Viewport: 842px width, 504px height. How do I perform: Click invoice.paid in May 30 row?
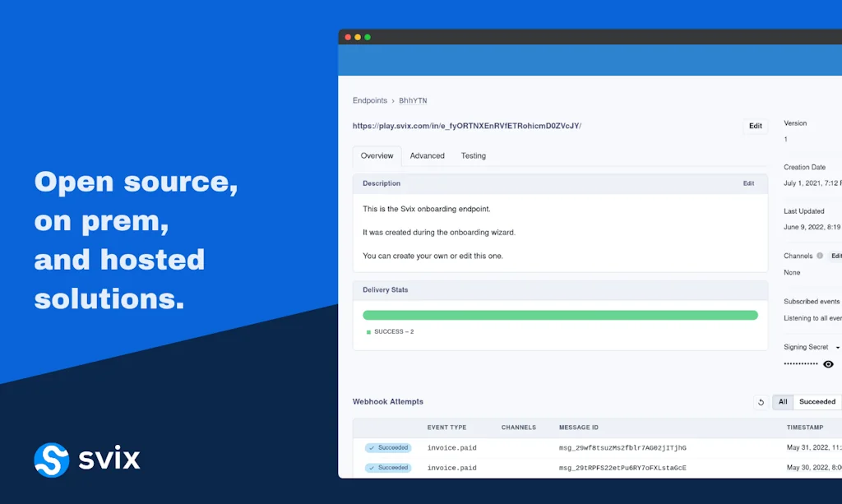451,468
